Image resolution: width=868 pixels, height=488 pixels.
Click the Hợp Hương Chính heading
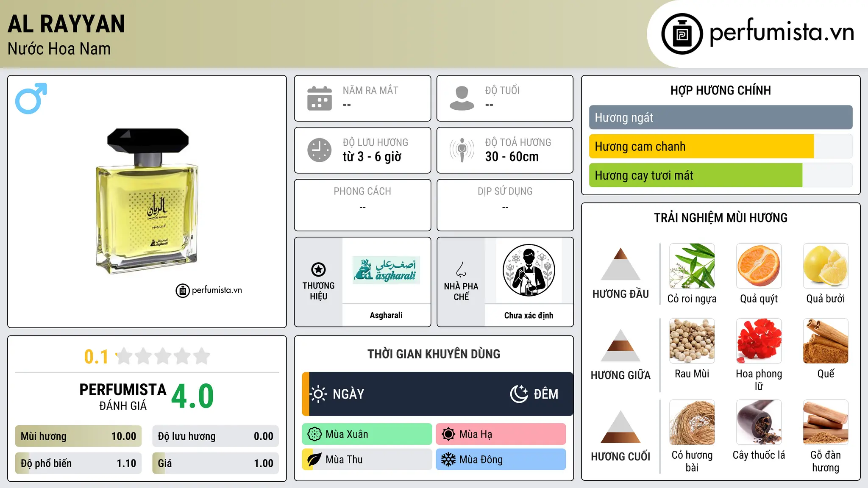721,90
